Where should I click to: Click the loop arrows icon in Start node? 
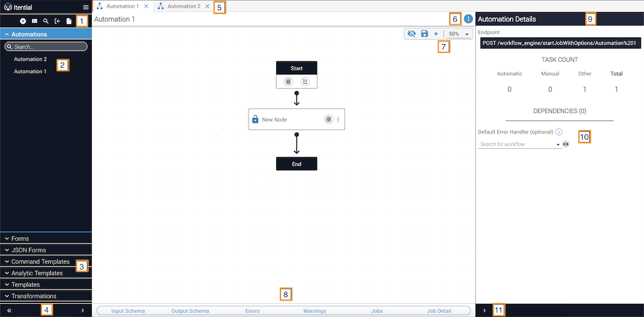[305, 82]
